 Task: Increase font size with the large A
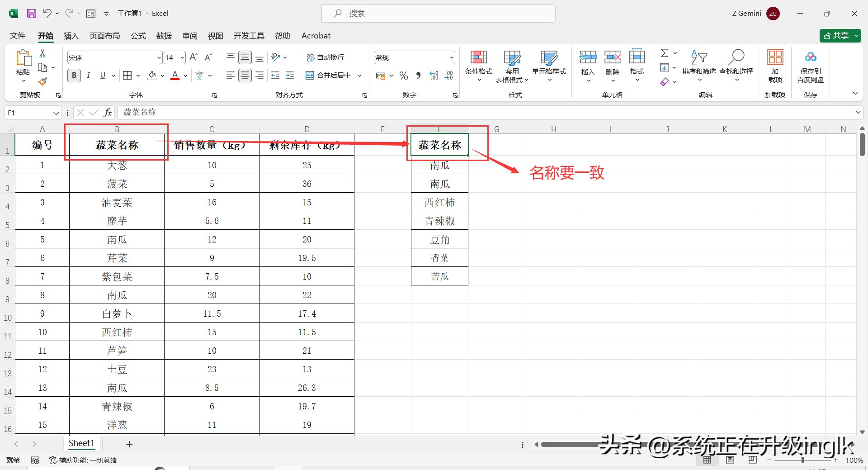tap(194, 57)
